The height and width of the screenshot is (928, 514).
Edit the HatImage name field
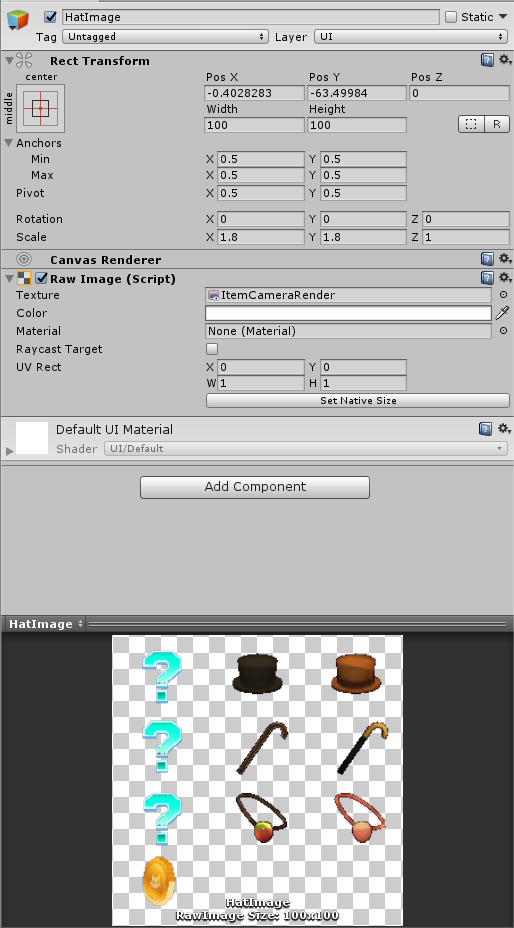250,17
